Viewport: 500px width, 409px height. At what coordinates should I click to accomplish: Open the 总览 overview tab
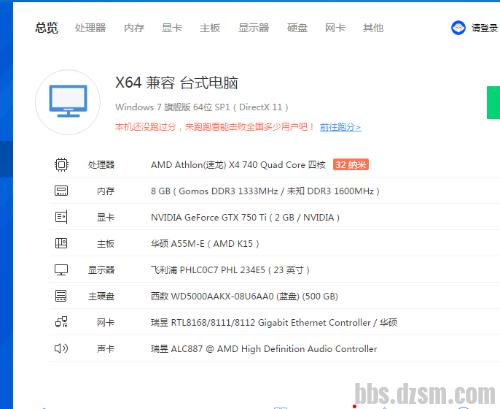click(47, 28)
